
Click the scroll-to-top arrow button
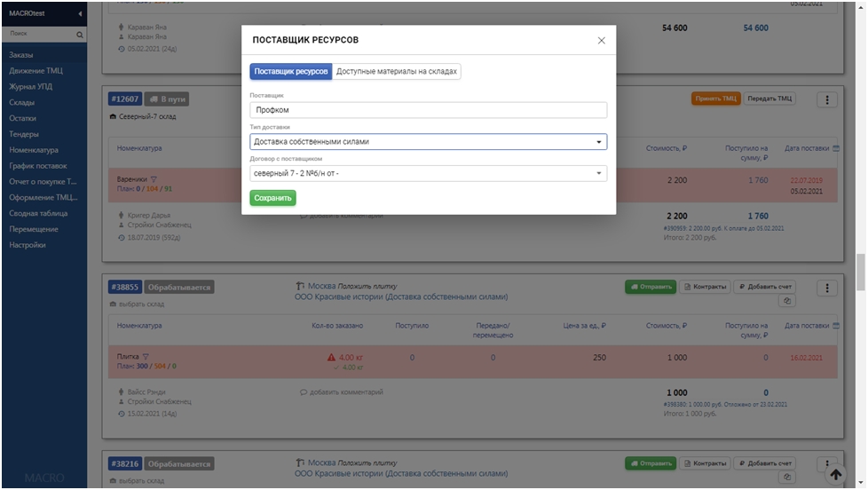pyautogui.click(x=834, y=475)
